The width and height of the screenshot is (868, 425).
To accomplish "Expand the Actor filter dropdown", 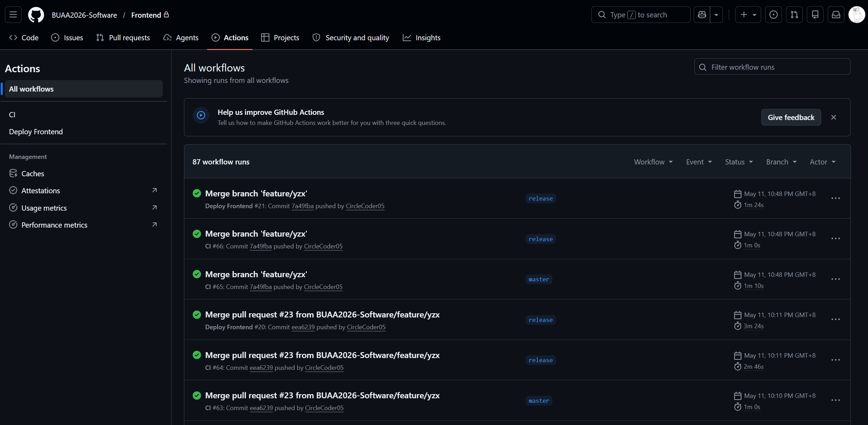I will click(x=823, y=162).
